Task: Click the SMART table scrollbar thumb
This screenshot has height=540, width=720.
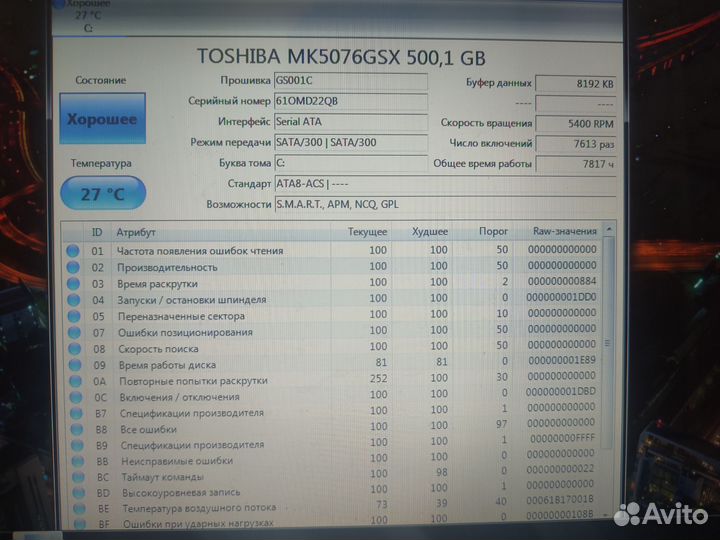Action: click(608, 343)
